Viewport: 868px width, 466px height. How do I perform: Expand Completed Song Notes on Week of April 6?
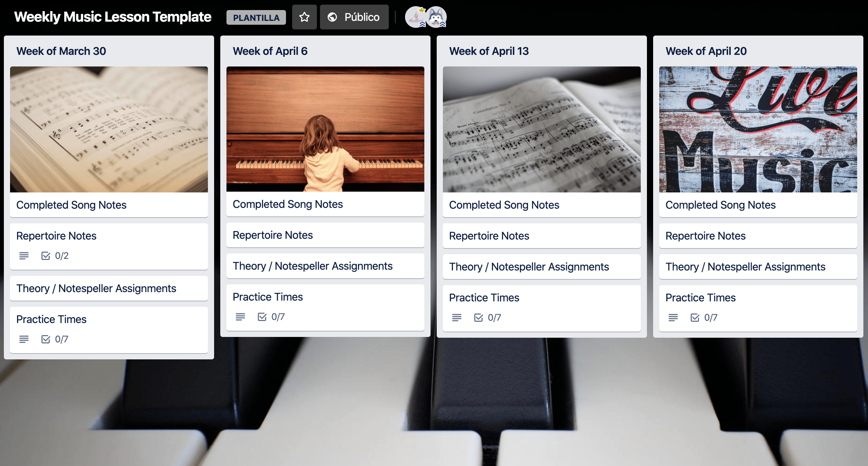pos(288,204)
